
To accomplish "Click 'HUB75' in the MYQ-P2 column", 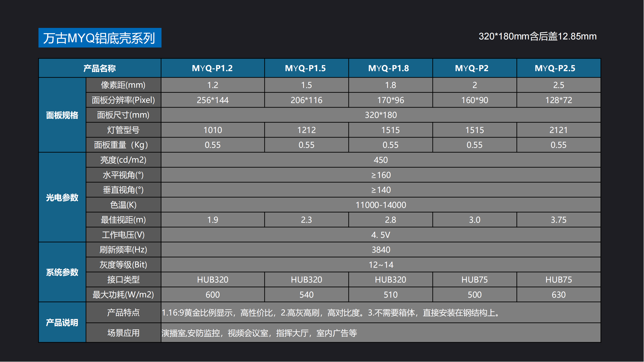I will (474, 280).
